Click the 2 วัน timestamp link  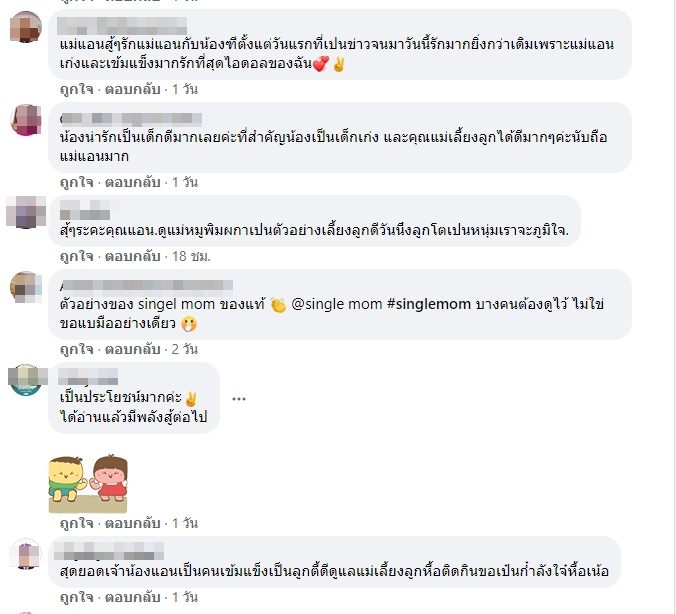tap(185, 349)
